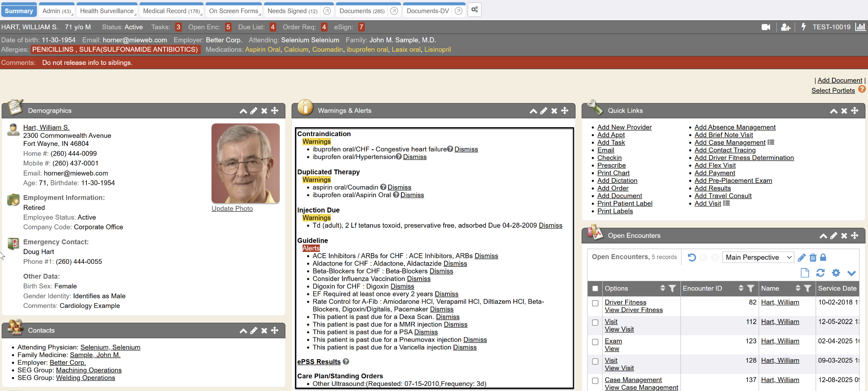The width and height of the screenshot is (868, 391).
Task: Click the pencil edit icon on Demographics portlet
Action: (x=254, y=111)
